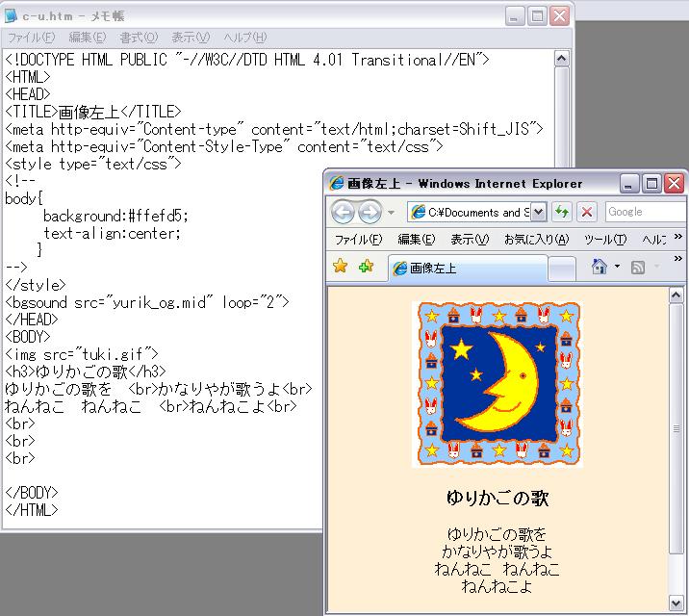Click the <bgsound src="yurik_og.mid"> line
The width and height of the screenshot is (689, 616).
147,302
